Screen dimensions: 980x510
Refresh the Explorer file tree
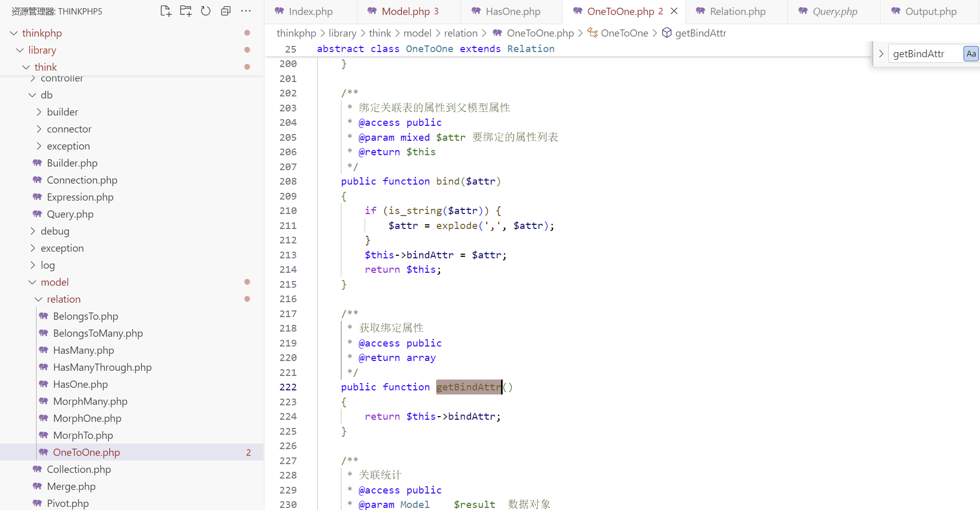(206, 11)
